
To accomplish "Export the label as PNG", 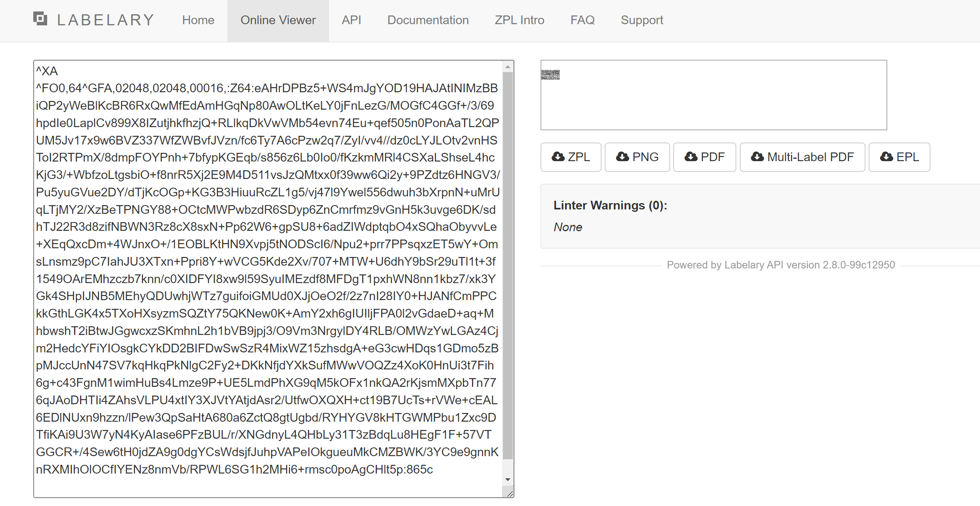I will [x=637, y=157].
